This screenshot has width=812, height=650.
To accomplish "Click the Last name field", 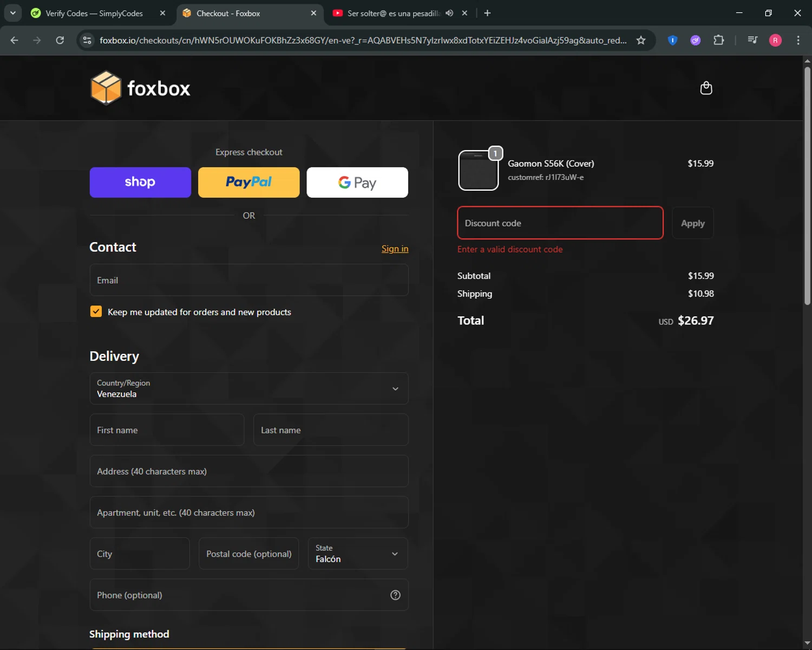I will point(331,430).
